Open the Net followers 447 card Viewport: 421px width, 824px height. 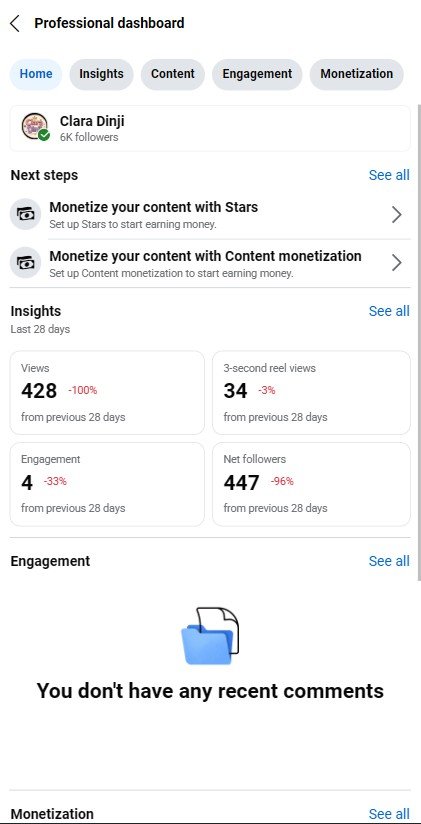311,484
